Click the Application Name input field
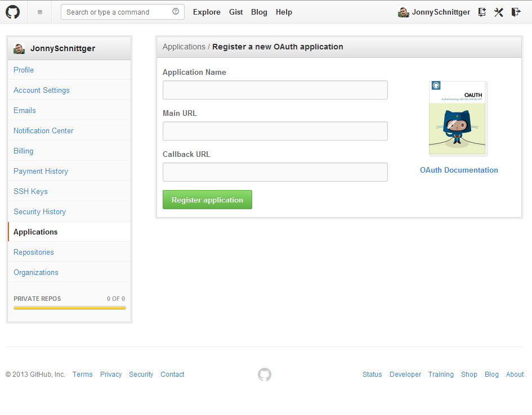 point(275,90)
